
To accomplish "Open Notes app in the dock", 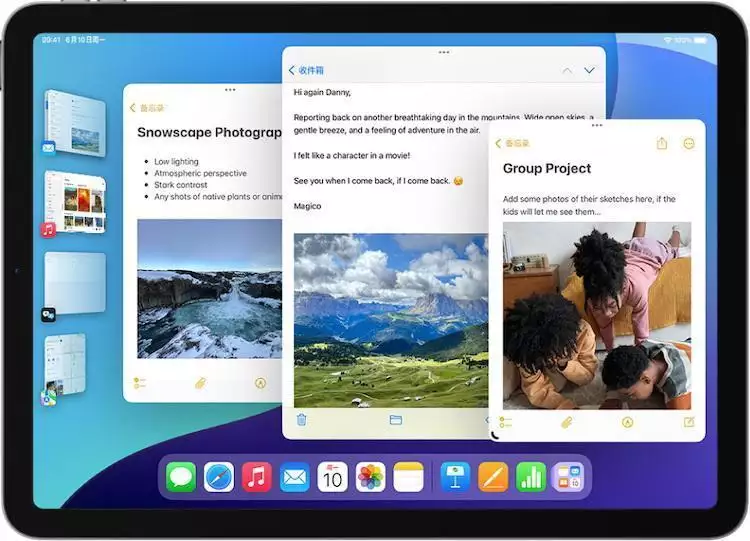I will (x=408, y=477).
